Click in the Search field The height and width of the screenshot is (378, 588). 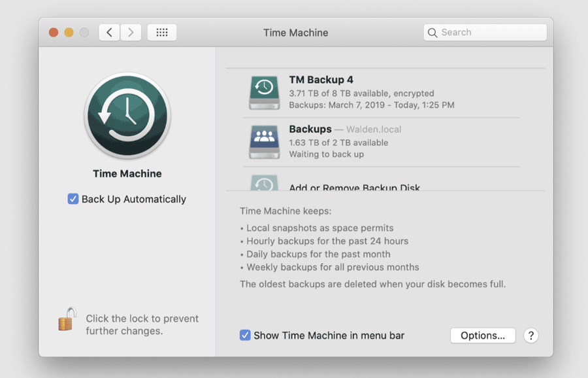[485, 32]
